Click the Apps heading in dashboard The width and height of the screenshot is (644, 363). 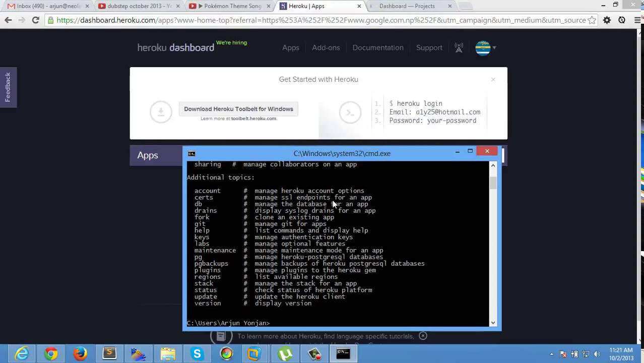coord(148,155)
